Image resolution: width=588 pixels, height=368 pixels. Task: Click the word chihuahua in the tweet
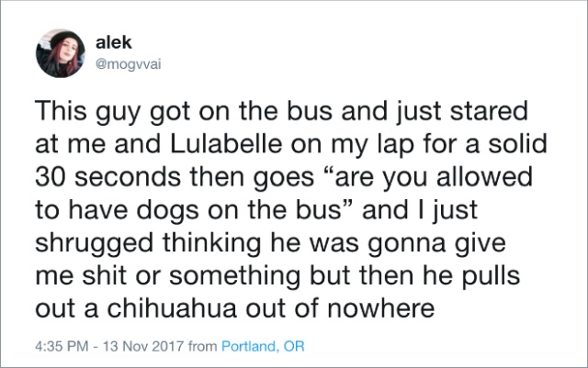(172, 308)
